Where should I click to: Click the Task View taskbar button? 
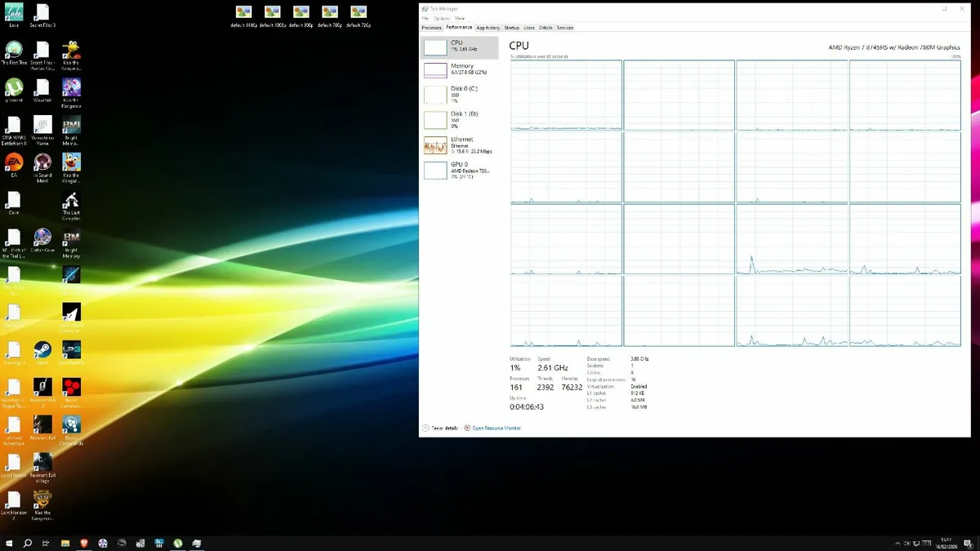46,542
